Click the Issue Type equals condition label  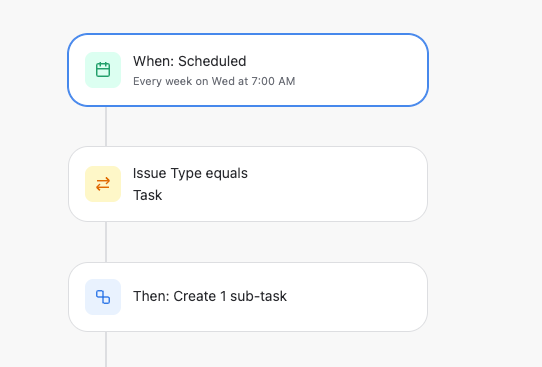click(x=190, y=173)
